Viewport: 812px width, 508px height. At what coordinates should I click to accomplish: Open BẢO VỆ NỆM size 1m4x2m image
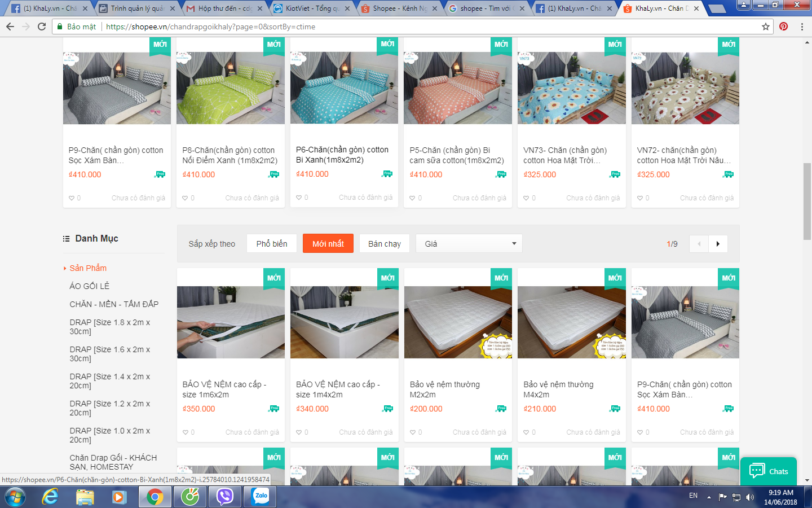pyautogui.click(x=344, y=322)
